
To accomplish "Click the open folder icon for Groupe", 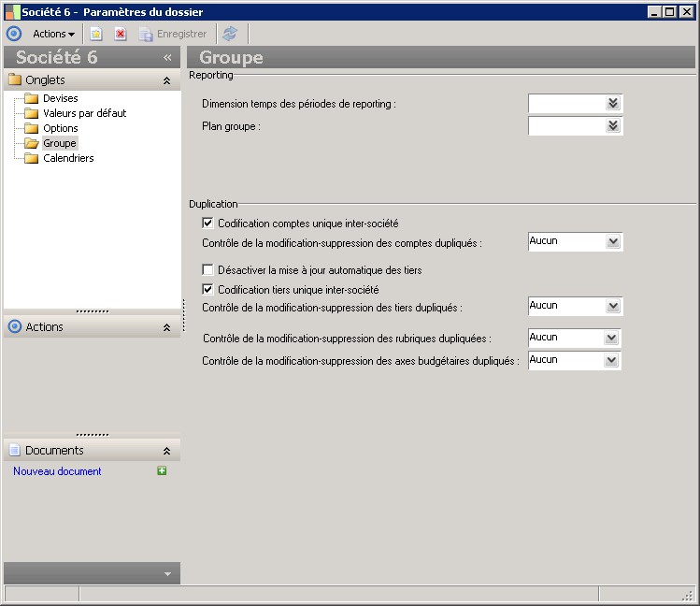I will click(x=31, y=143).
